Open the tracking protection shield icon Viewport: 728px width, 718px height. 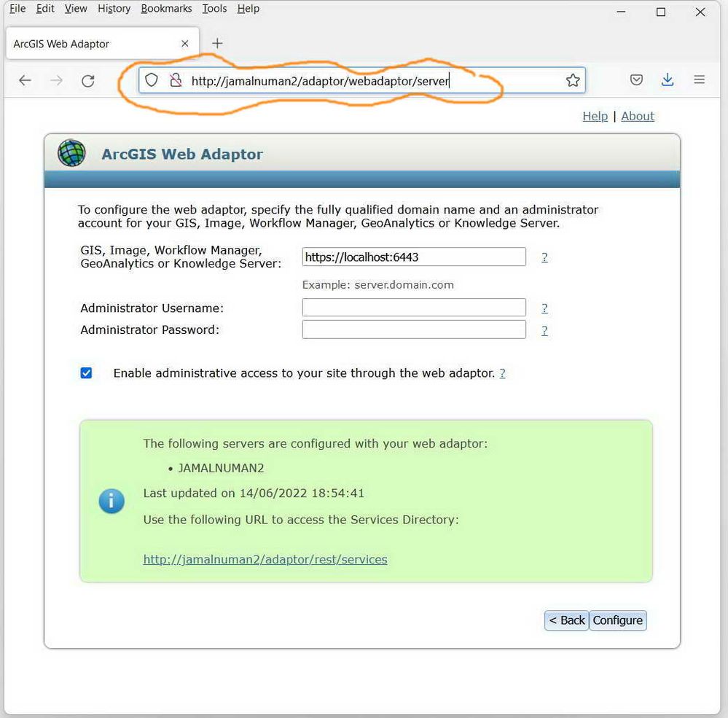coord(152,80)
